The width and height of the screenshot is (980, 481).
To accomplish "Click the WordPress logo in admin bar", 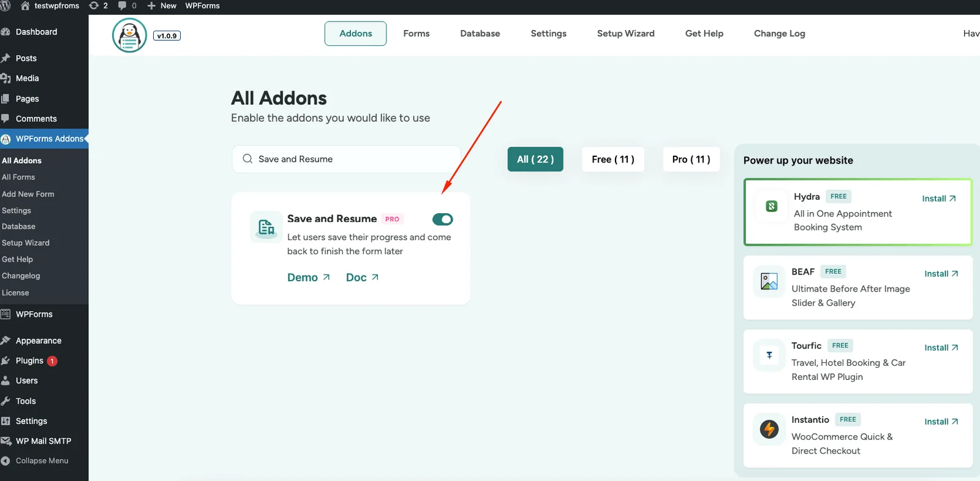I will [6, 6].
